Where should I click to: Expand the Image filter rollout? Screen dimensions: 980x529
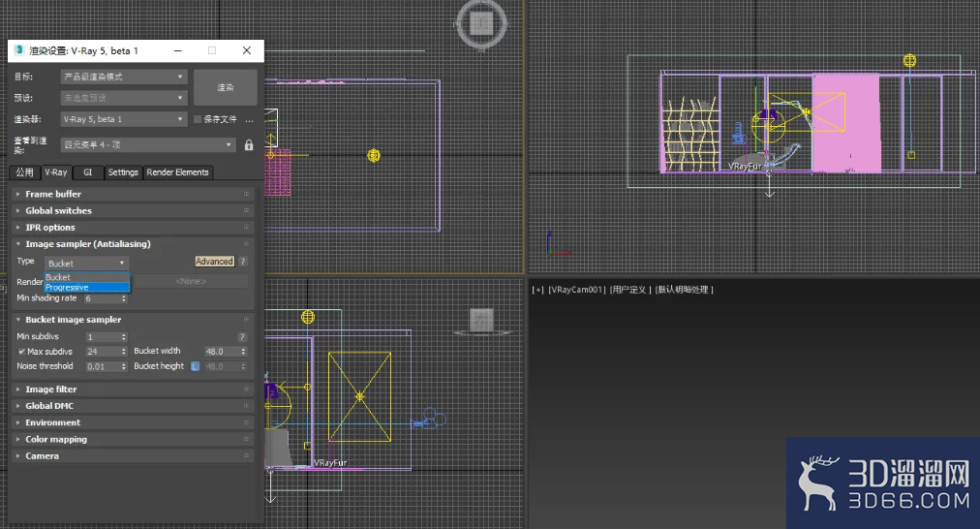coord(133,389)
